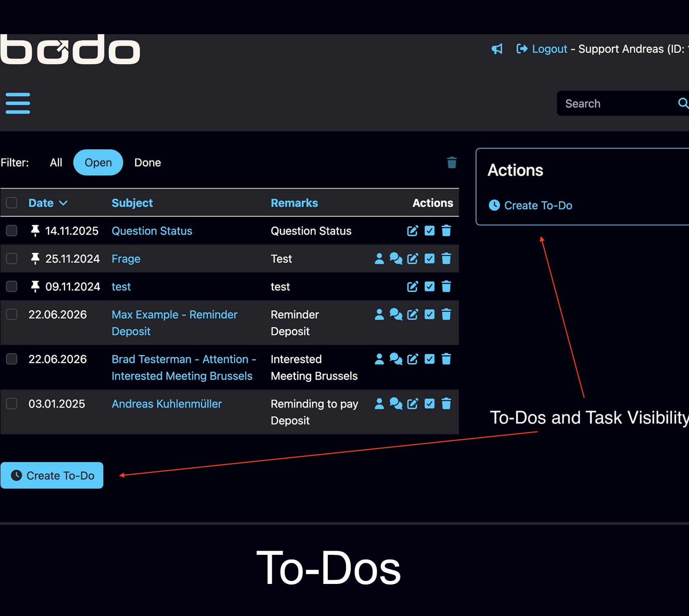The width and height of the screenshot is (689, 616).
Task: Edit Brad Testerman to-do
Action: click(x=413, y=359)
